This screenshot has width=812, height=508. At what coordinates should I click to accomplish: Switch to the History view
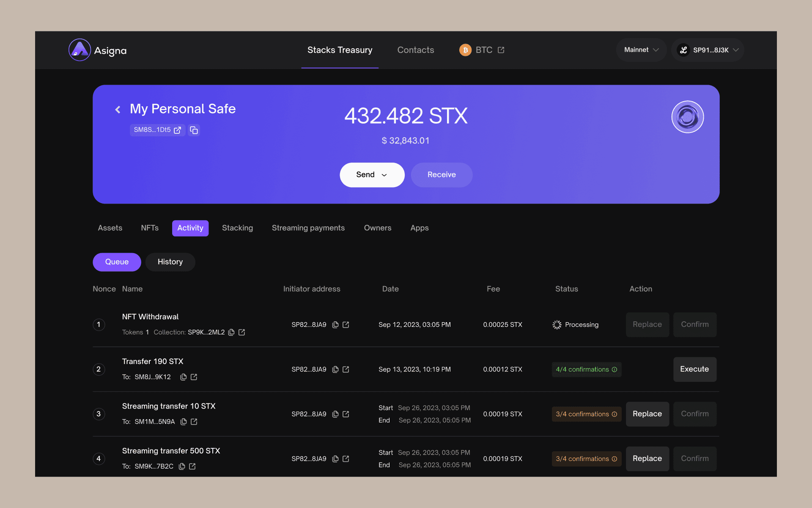(x=170, y=262)
